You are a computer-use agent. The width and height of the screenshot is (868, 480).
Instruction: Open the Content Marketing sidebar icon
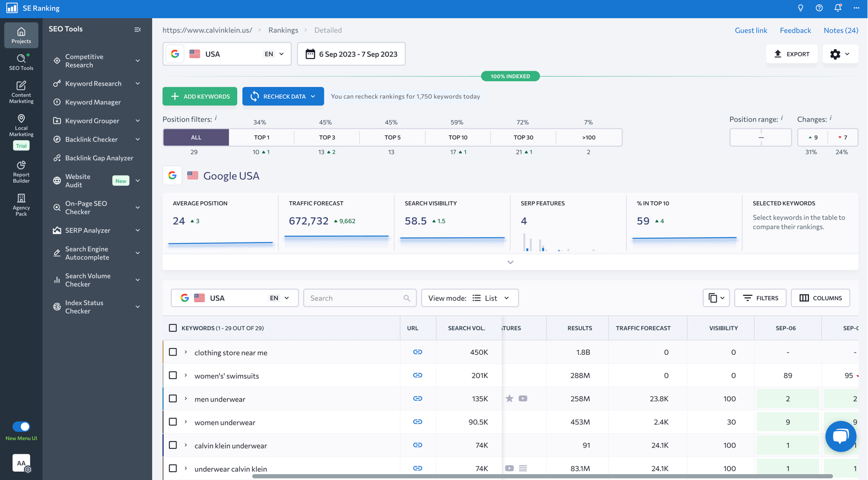click(x=21, y=86)
